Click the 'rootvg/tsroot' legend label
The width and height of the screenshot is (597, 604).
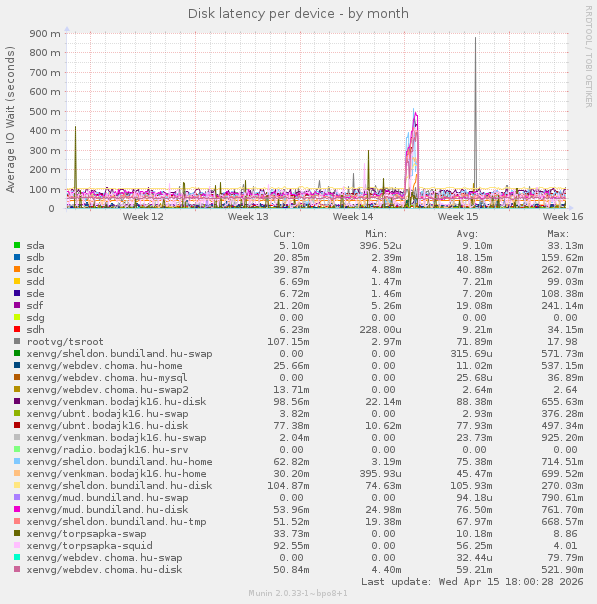(65, 342)
